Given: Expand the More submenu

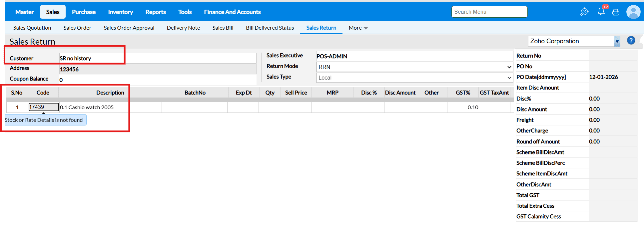Looking at the screenshot, I should pyautogui.click(x=358, y=28).
